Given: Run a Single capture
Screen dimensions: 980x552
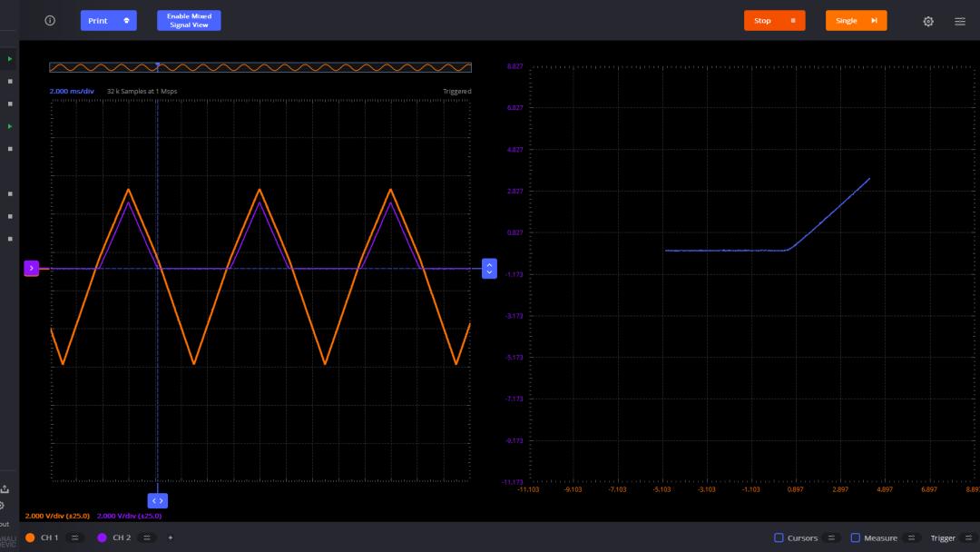Looking at the screenshot, I should click(856, 21).
